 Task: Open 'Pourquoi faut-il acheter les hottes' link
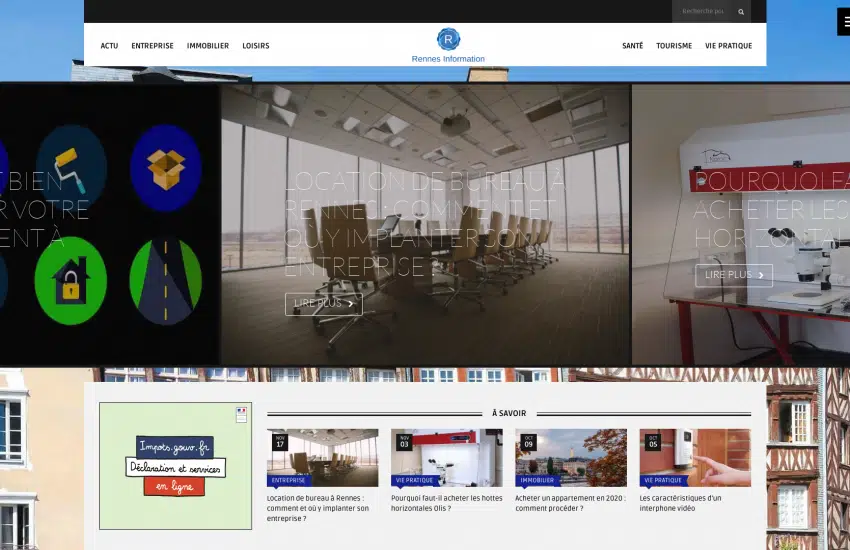447,503
